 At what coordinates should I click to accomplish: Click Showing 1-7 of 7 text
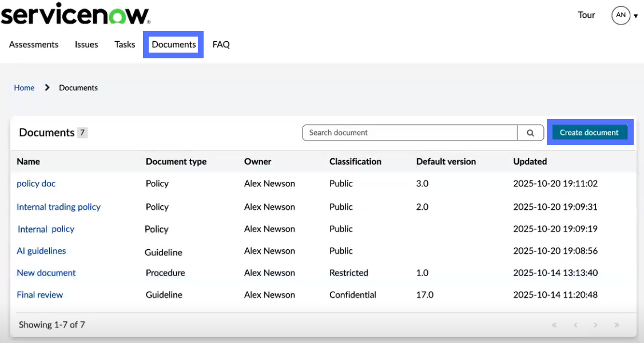pos(51,325)
